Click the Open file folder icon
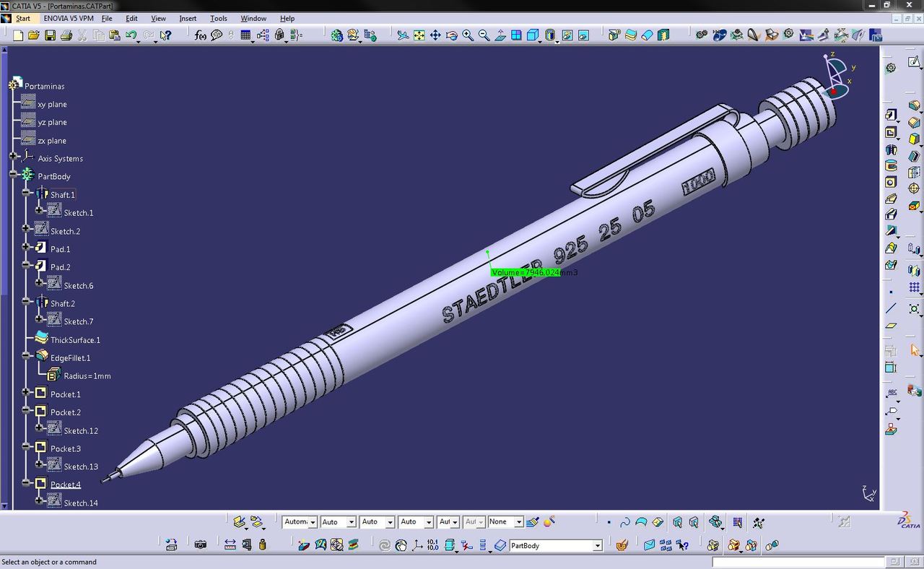924x569 pixels. click(x=33, y=35)
